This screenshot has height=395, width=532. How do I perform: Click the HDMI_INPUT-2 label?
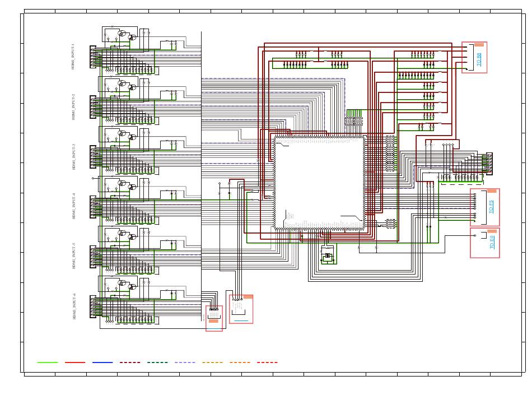pos(73,107)
